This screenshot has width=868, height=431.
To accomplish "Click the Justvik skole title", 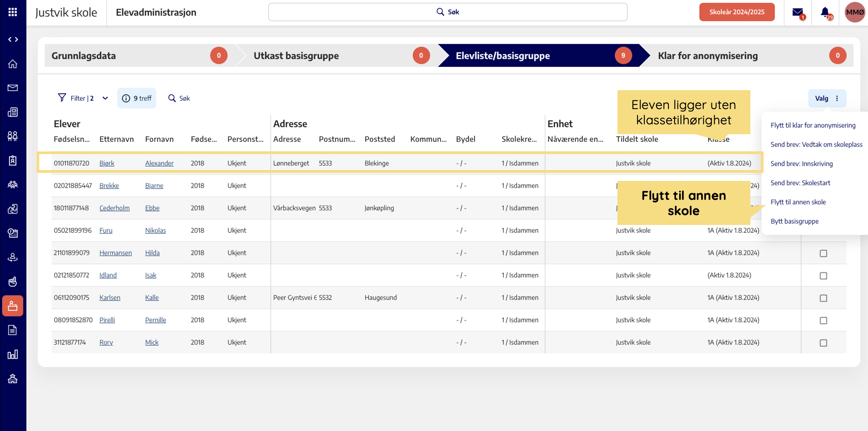I will point(66,12).
